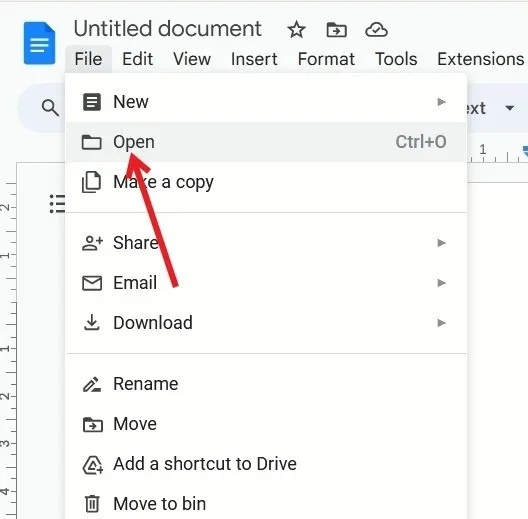Select Make a copy
The image size is (528, 519).
(266, 182)
